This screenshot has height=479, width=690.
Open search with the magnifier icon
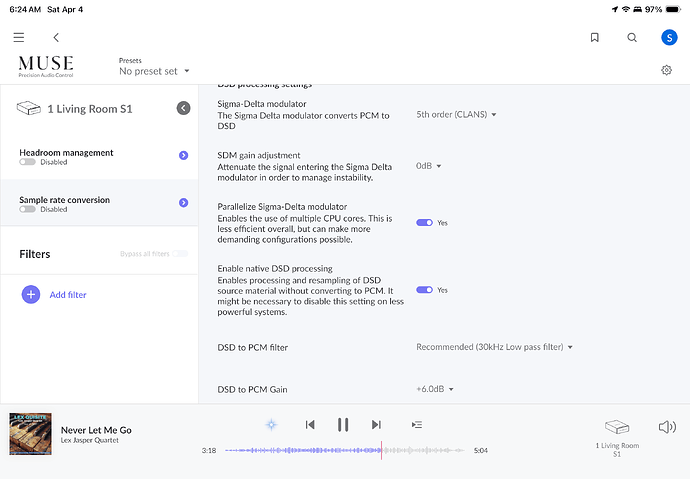632,37
